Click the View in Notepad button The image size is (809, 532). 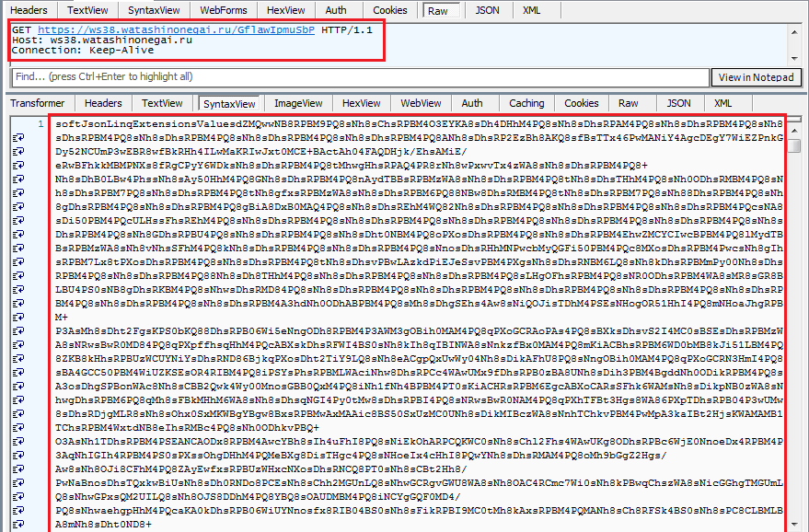coord(756,77)
